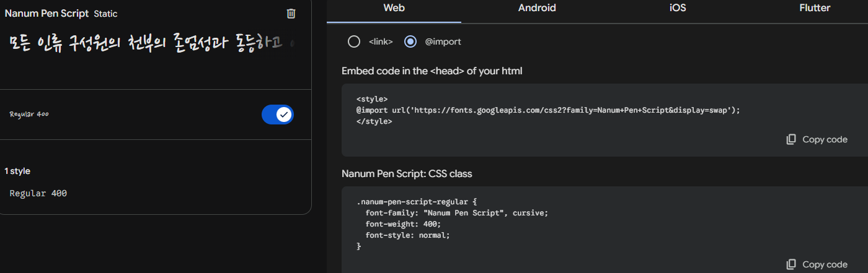Click the 'Static' label beside font name
This screenshot has height=273, width=868.
(x=105, y=14)
